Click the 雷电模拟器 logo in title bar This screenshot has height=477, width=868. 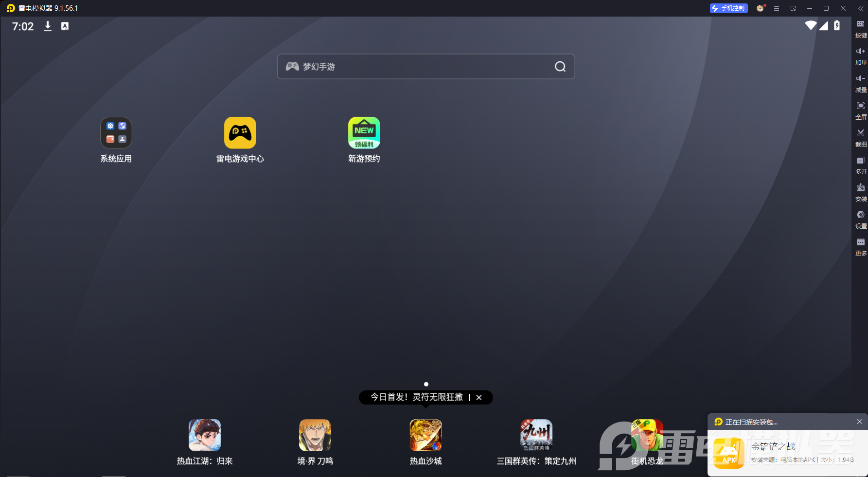(x=11, y=8)
